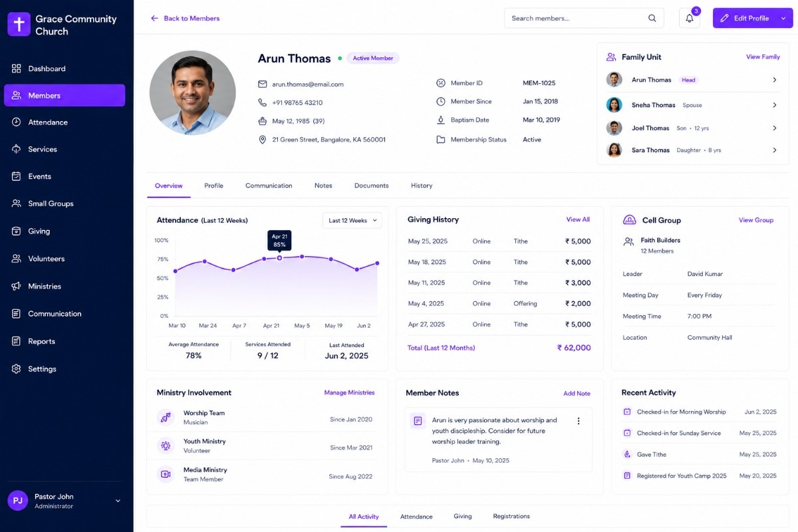Click the Active Member badge
This screenshot has width=798, height=532.
coord(372,59)
